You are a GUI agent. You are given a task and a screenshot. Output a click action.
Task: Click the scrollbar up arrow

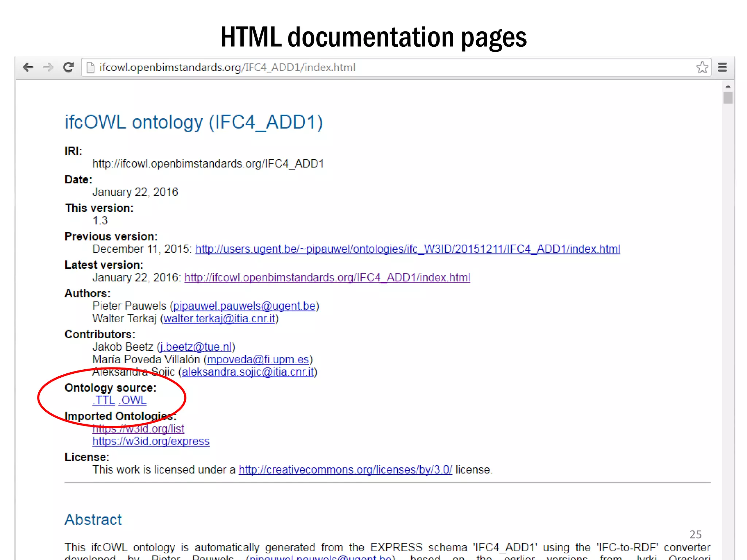click(x=728, y=86)
